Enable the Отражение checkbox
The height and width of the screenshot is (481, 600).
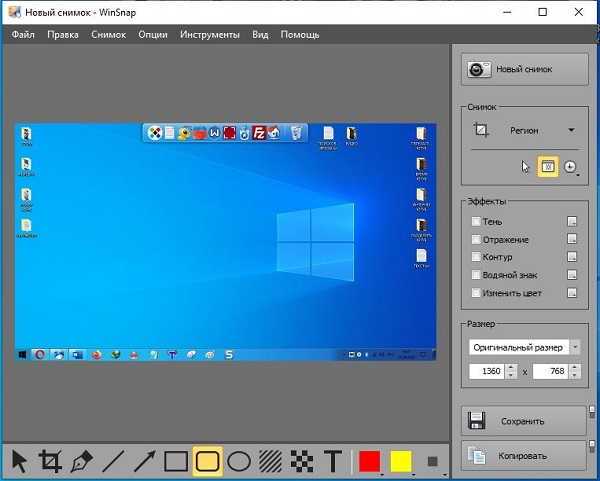coord(476,239)
